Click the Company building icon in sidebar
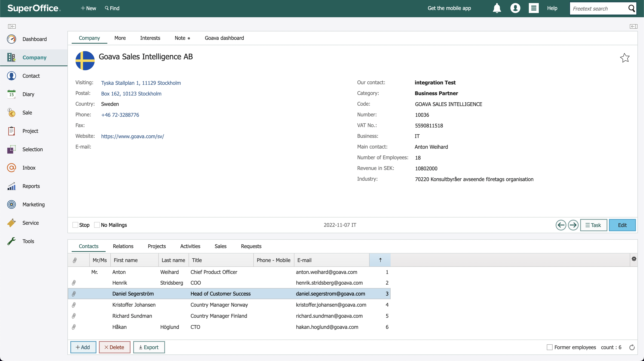Screen dimensions: 644x361 click(x=11, y=57)
